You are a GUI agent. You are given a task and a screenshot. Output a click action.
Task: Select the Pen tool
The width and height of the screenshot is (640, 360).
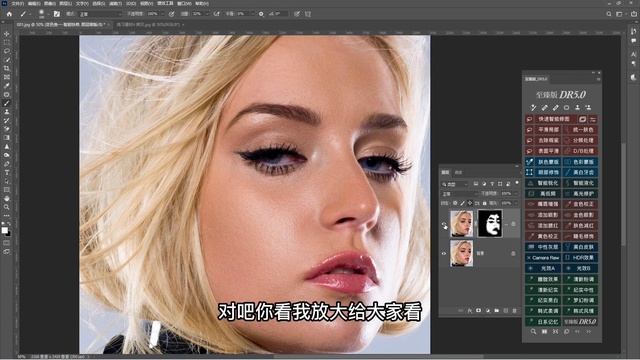[x=7, y=164]
